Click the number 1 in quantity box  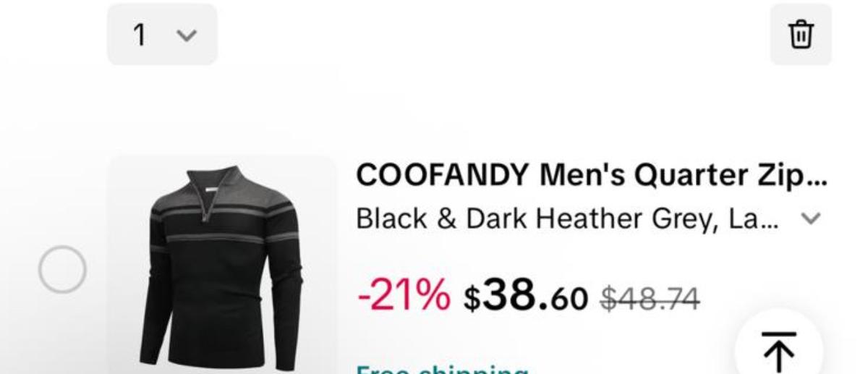(140, 35)
